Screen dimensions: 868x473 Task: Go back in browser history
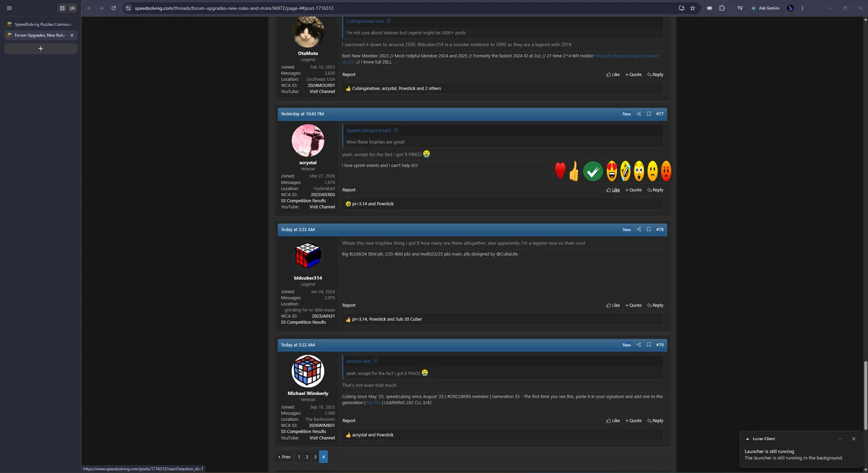click(89, 8)
